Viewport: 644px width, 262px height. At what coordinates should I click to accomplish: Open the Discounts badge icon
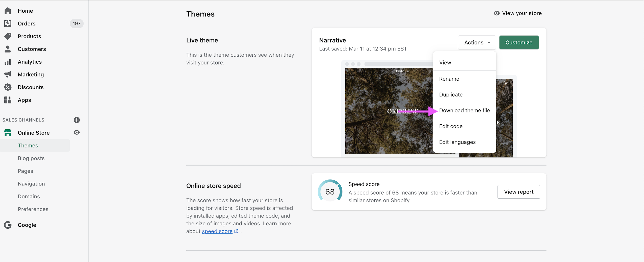click(x=8, y=87)
